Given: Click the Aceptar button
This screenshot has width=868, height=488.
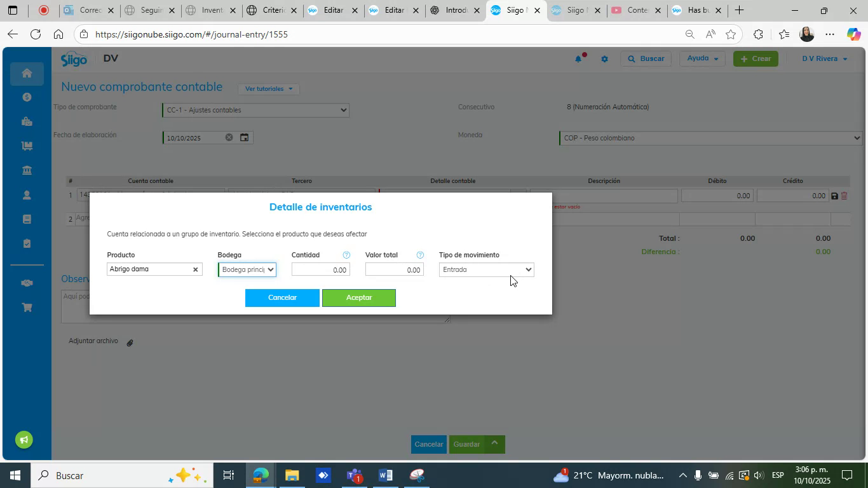Looking at the screenshot, I should 359,298.
